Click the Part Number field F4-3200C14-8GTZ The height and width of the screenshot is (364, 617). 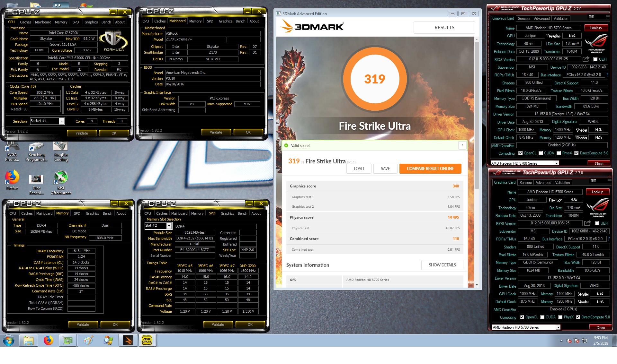pos(195,250)
